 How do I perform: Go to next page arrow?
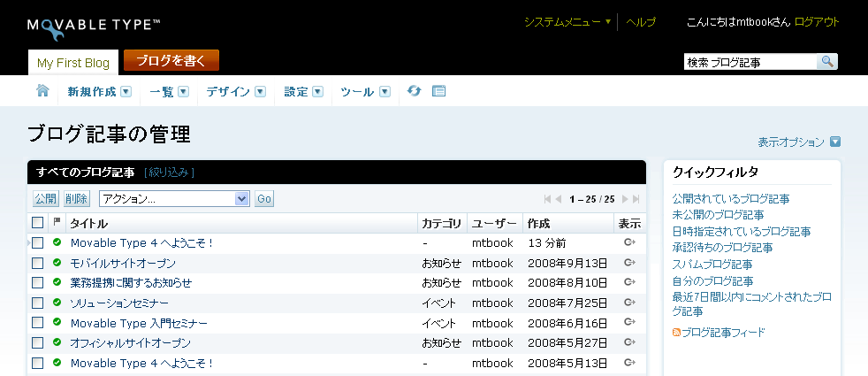pyautogui.click(x=625, y=199)
